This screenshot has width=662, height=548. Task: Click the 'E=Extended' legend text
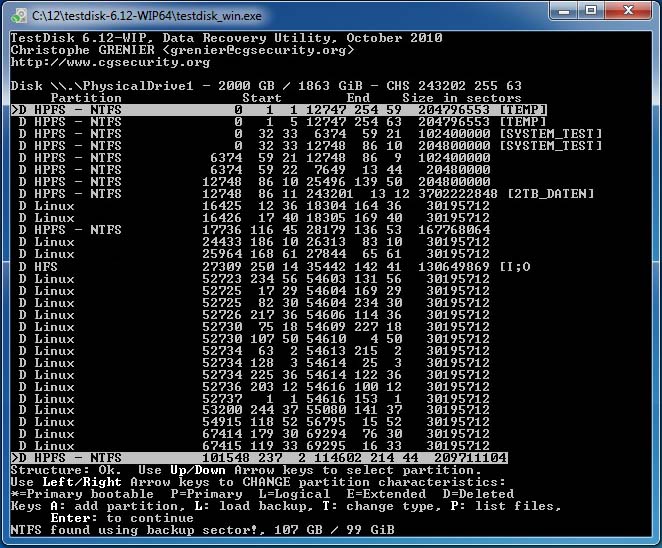386,494
